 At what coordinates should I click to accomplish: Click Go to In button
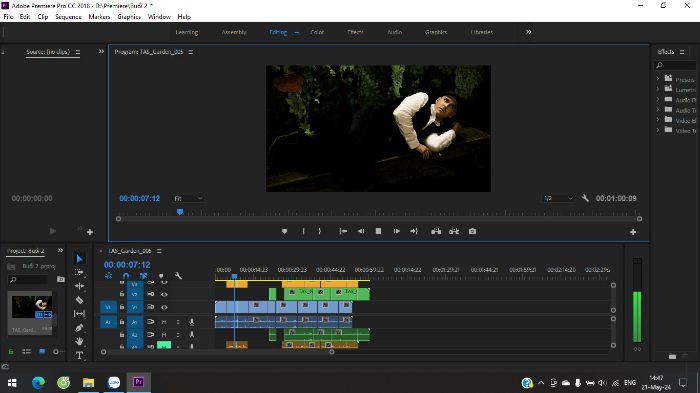tap(343, 231)
